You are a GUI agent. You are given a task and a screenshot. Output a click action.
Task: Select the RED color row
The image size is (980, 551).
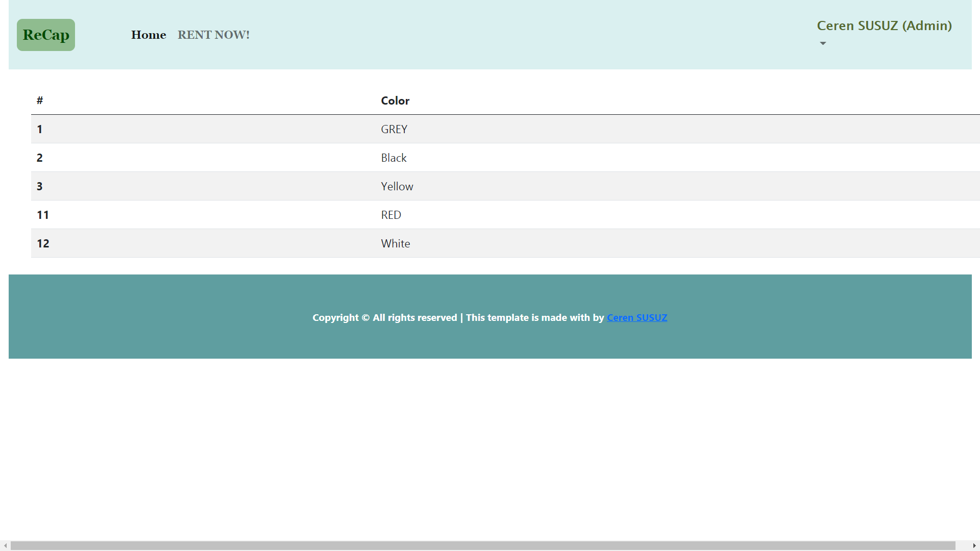pos(391,215)
